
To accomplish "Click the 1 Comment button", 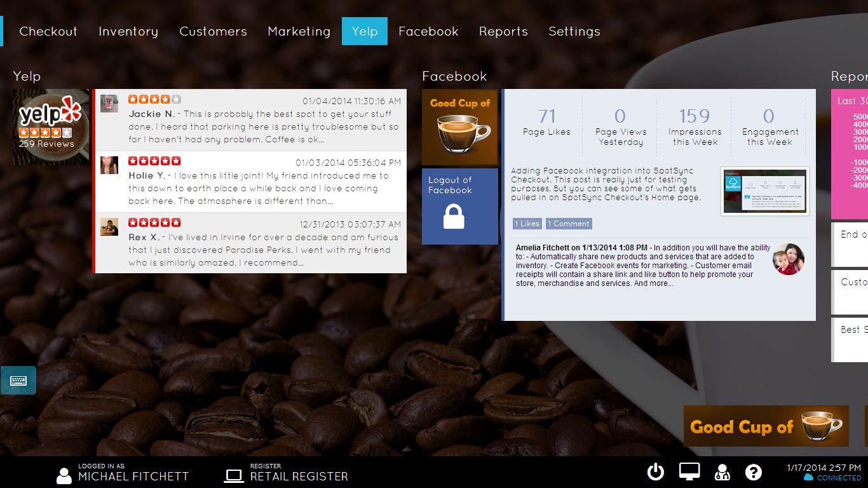I will click(x=569, y=224).
